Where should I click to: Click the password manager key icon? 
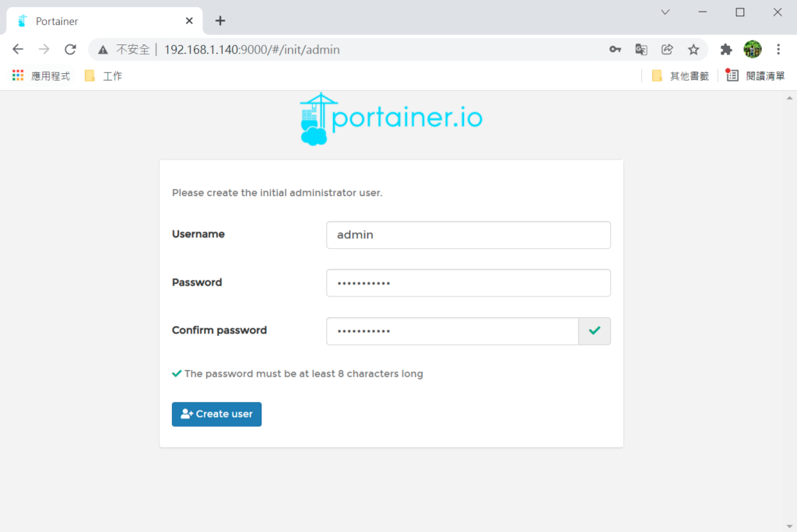coord(615,50)
